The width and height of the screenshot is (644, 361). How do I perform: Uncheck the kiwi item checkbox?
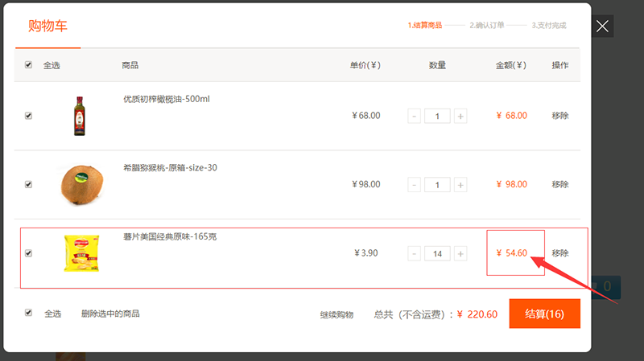pyautogui.click(x=29, y=184)
